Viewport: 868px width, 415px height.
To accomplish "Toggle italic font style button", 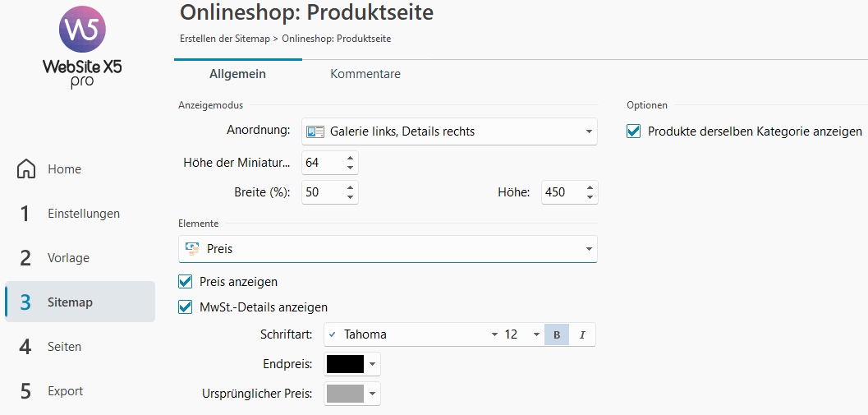I will [x=582, y=334].
